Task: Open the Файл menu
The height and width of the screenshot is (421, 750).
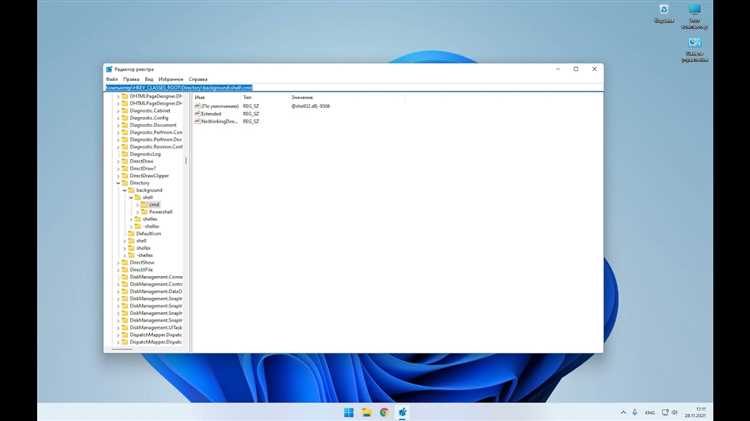Action: (112, 79)
